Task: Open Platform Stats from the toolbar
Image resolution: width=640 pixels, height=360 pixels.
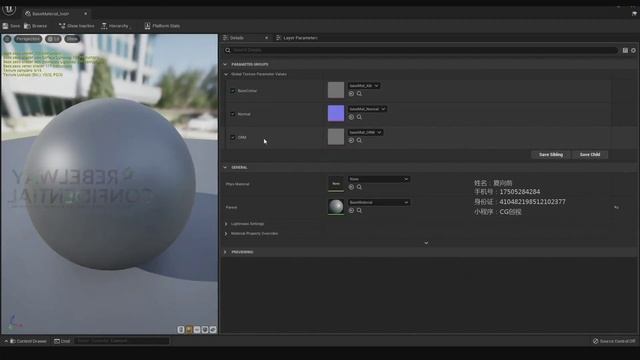Action: tap(162, 26)
